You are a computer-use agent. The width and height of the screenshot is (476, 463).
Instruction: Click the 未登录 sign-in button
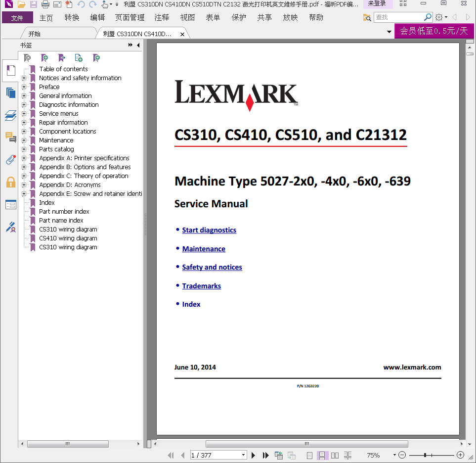(x=377, y=4)
